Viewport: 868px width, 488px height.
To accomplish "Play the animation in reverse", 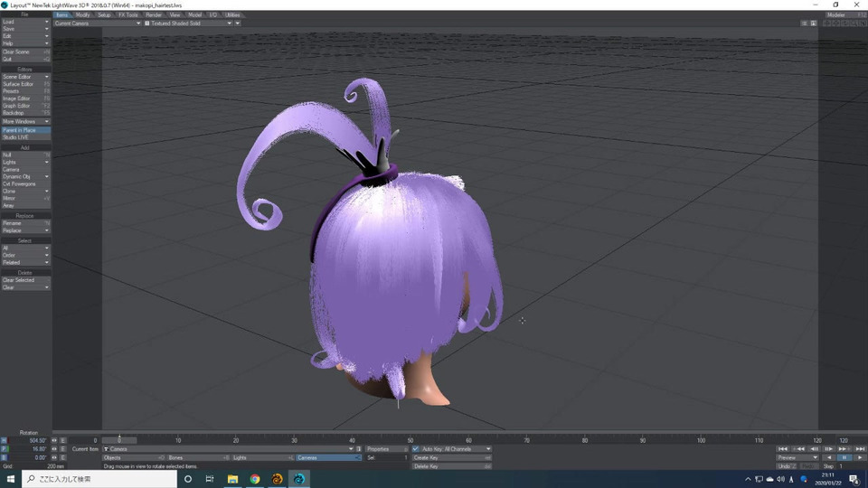I will [x=829, y=457].
